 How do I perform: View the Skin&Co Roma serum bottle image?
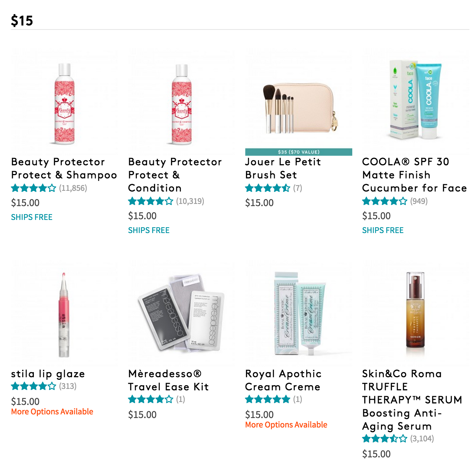416,314
